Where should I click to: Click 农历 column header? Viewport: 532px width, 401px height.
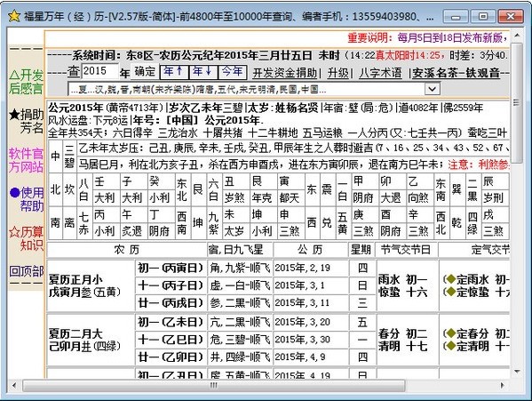[x=127, y=250]
